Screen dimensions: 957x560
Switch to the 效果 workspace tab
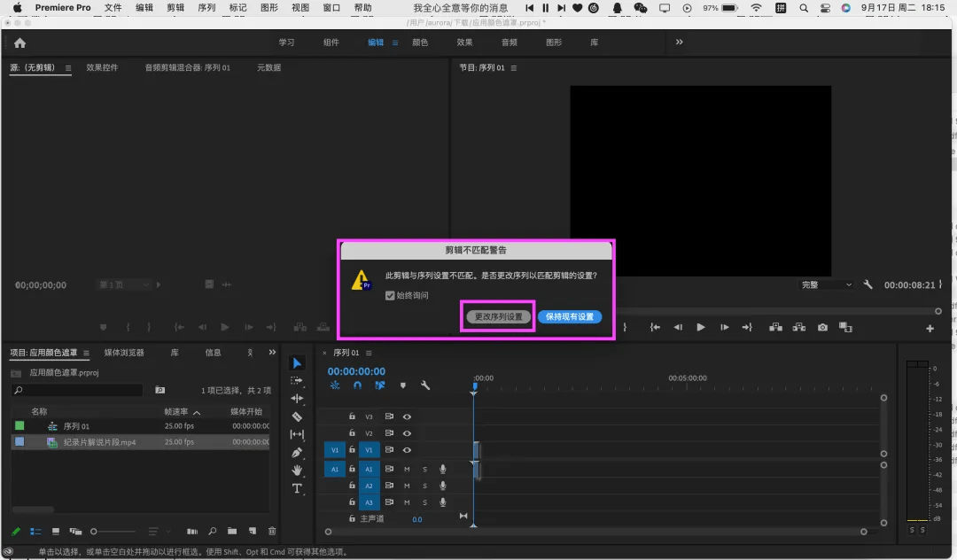[464, 43]
